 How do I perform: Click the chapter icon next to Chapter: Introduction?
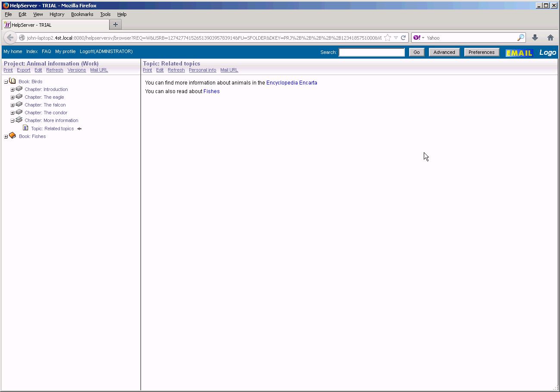point(19,88)
